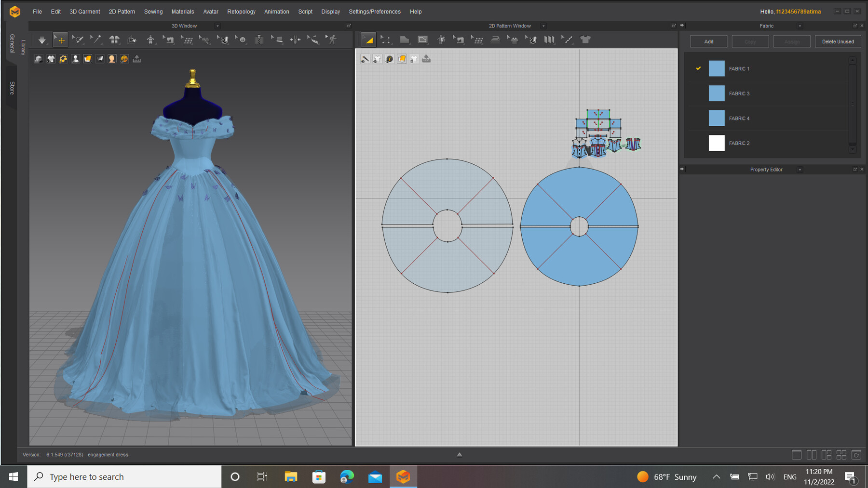Activate the Simulate tool in 3D window

point(42,40)
